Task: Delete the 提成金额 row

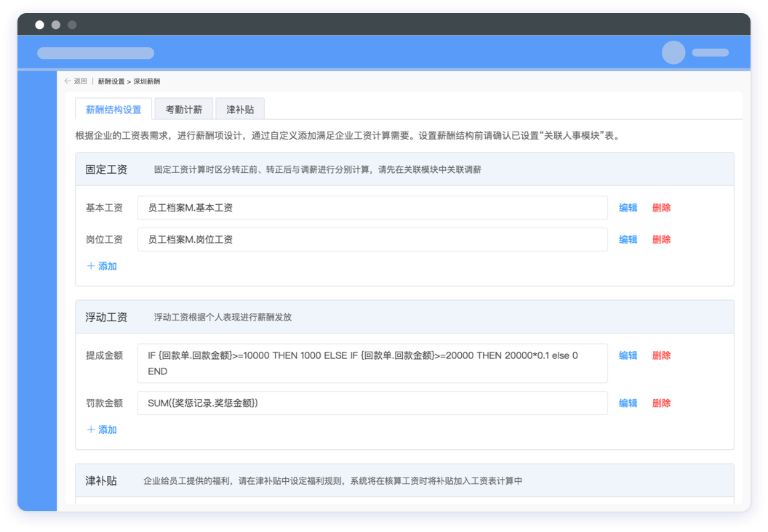Action: (661, 355)
